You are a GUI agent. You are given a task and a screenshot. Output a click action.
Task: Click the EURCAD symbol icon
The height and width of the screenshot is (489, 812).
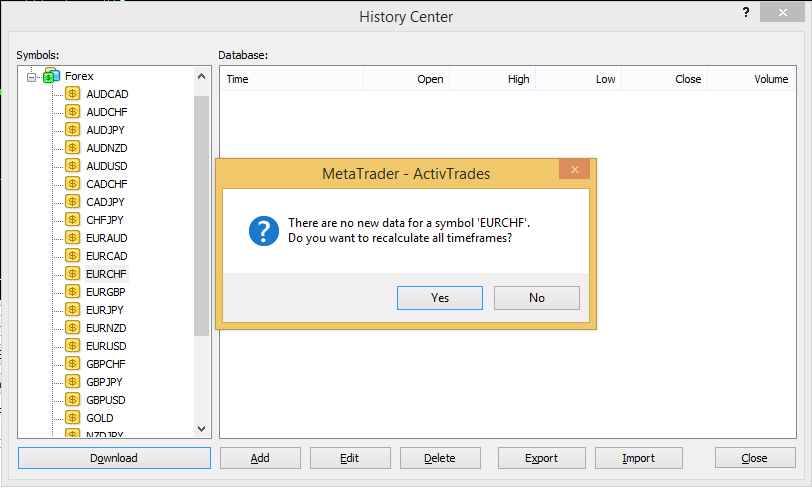[x=72, y=255]
